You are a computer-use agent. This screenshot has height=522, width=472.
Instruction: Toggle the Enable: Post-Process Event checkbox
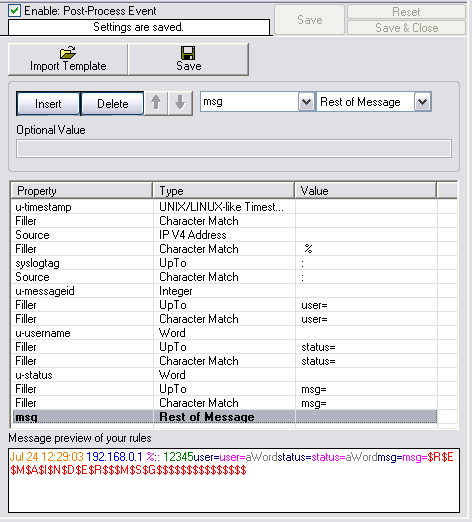[x=14, y=11]
